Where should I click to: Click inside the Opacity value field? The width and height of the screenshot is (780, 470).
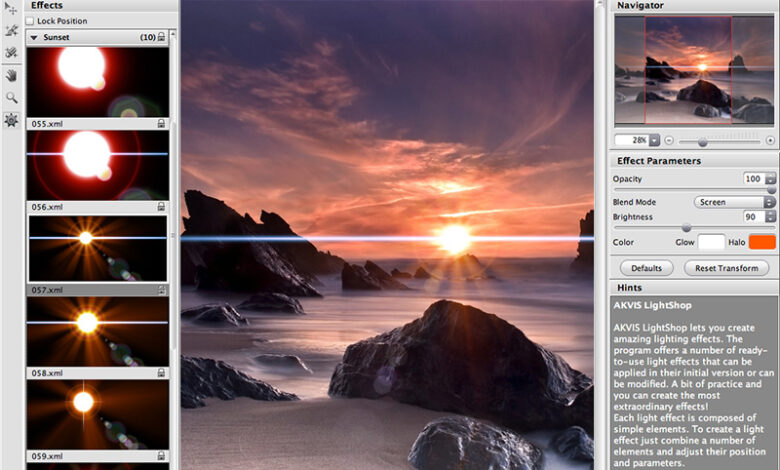pyautogui.click(x=753, y=179)
